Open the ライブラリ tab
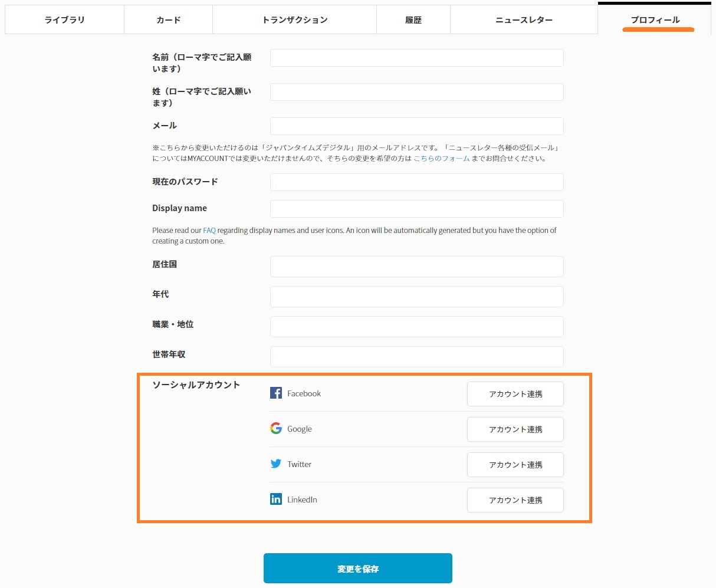 click(65, 19)
